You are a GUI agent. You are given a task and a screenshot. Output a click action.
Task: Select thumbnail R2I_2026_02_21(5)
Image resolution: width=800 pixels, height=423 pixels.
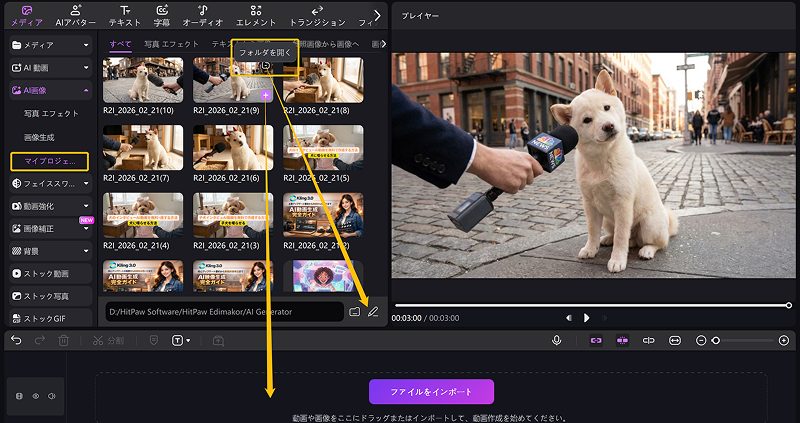(323, 147)
